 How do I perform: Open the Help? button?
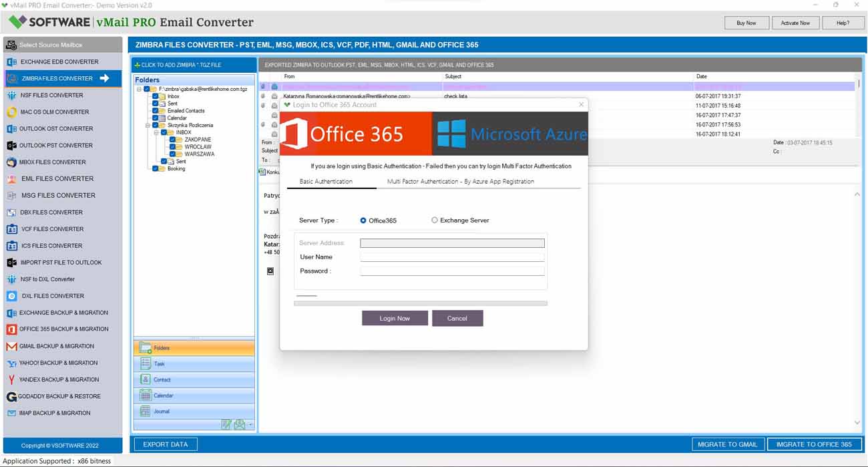tap(843, 23)
